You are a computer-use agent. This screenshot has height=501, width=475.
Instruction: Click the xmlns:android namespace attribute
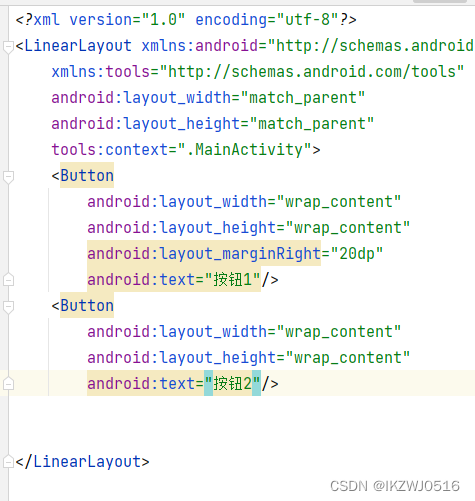[x=307, y=46]
